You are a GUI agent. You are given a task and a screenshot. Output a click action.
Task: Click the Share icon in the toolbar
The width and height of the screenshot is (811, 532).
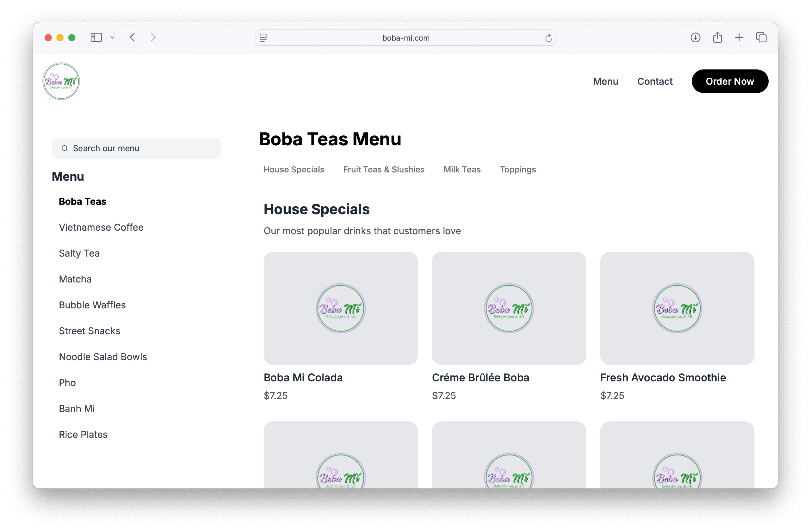click(717, 37)
